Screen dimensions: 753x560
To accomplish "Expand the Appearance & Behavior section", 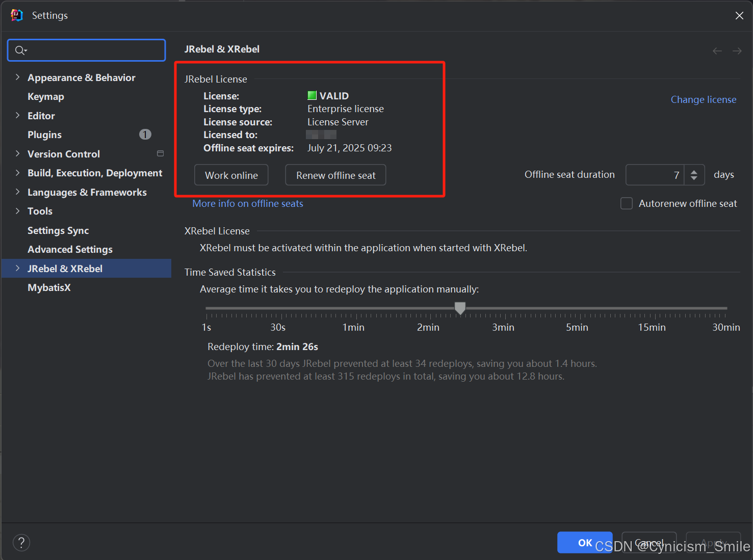I will 17,77.
